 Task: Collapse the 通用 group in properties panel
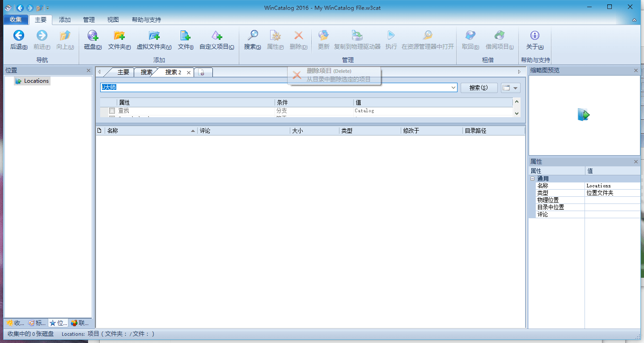532,178
